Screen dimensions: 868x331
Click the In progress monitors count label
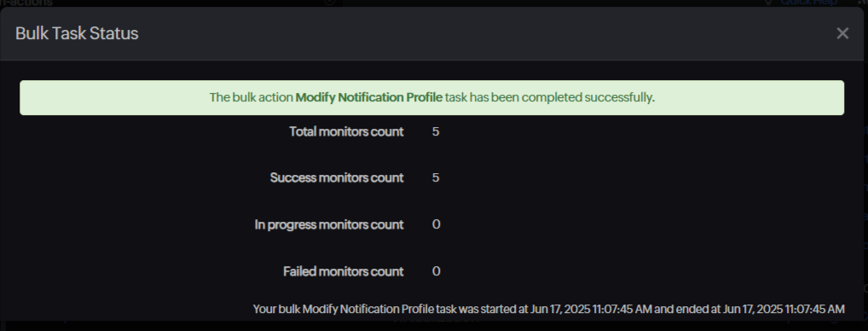pyautogui.click(x=329, y=224)
